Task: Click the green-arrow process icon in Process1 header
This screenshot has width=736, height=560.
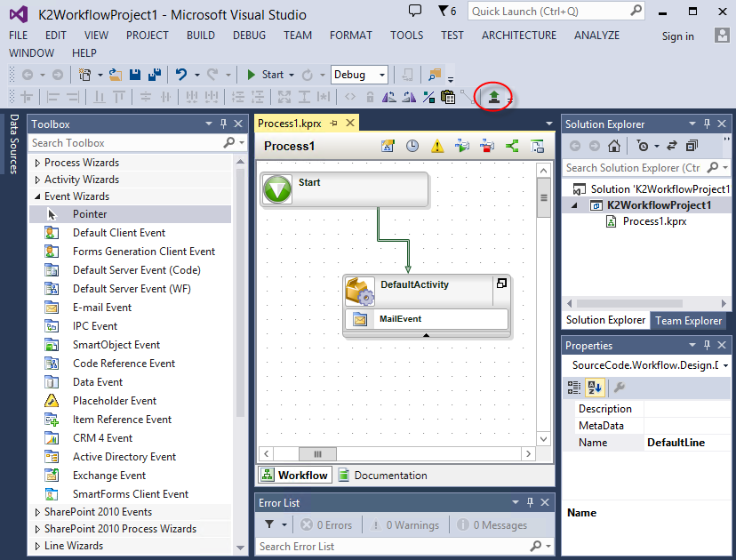Action: point(462,146)
